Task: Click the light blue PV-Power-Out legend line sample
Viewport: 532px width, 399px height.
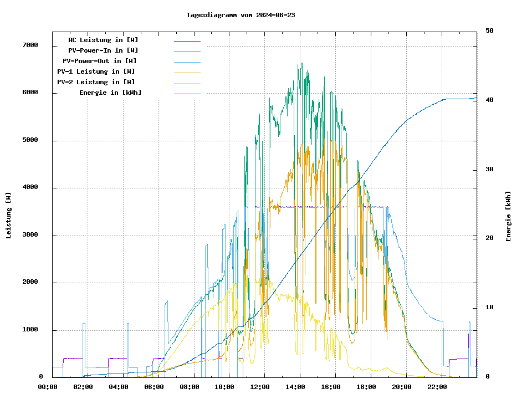Action: (x=187, y=62)
